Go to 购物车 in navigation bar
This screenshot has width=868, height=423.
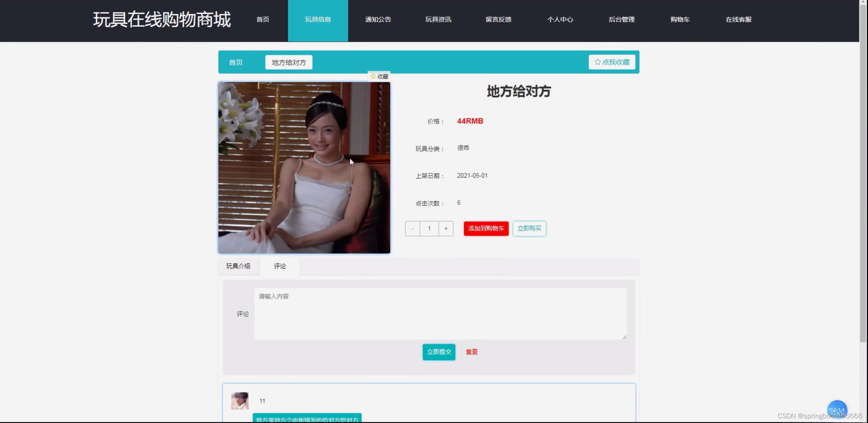point(680,20)
